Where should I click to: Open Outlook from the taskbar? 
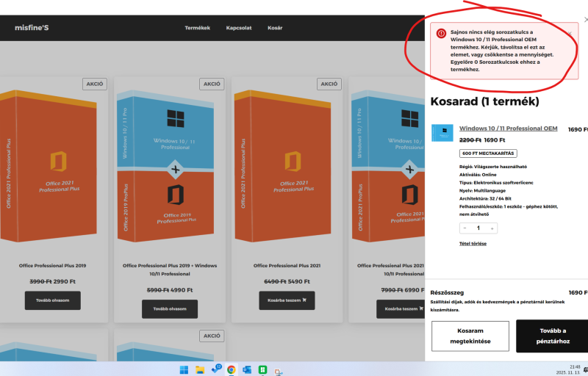[x=247, y=370]
